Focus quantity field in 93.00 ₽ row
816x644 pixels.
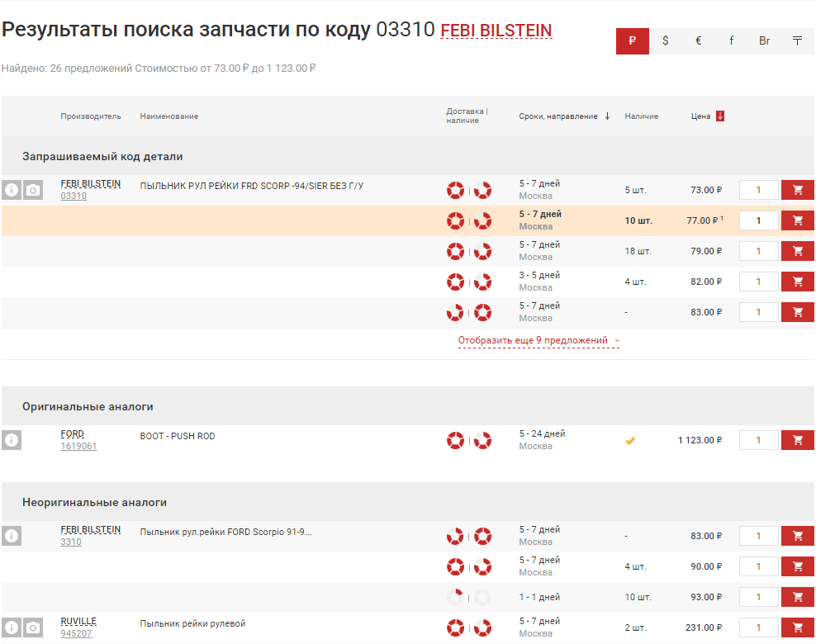tap(759, 597)
